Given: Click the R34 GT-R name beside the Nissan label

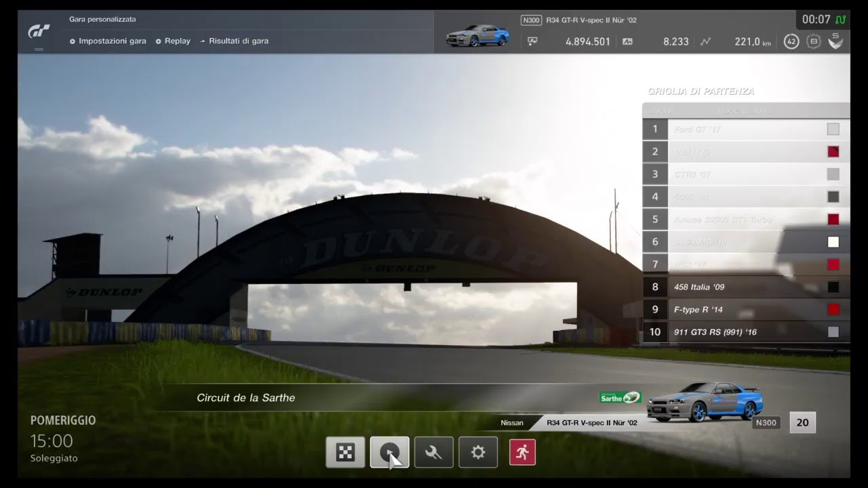Looking at the screenshot, I should [592, 423].
